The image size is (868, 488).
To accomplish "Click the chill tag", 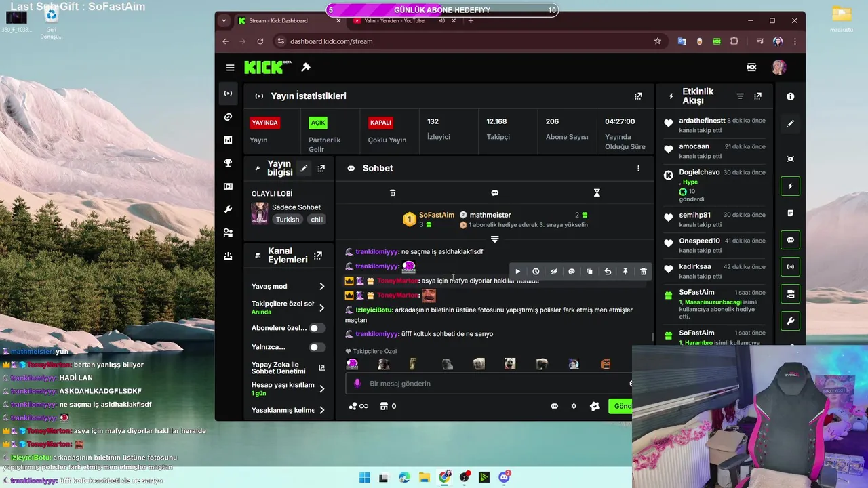I will pyautogui.click(x=317, y=220).
